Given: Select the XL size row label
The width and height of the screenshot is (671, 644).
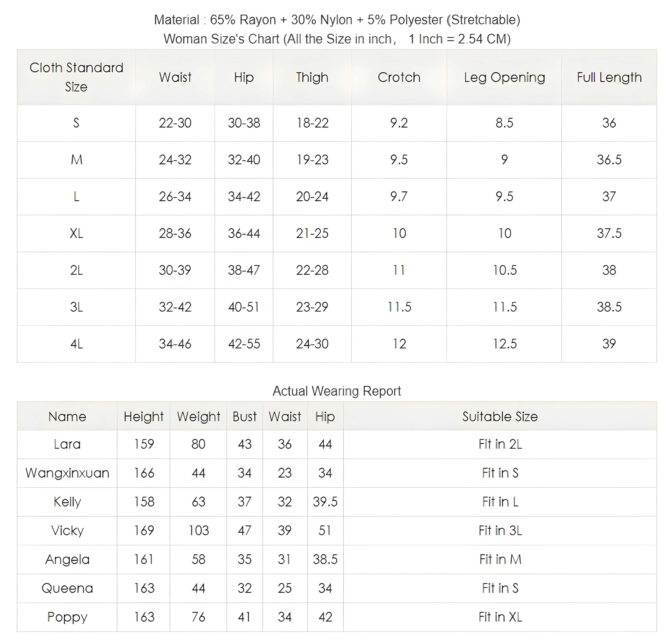Looking at the screenshot, I should pos(76,233).
